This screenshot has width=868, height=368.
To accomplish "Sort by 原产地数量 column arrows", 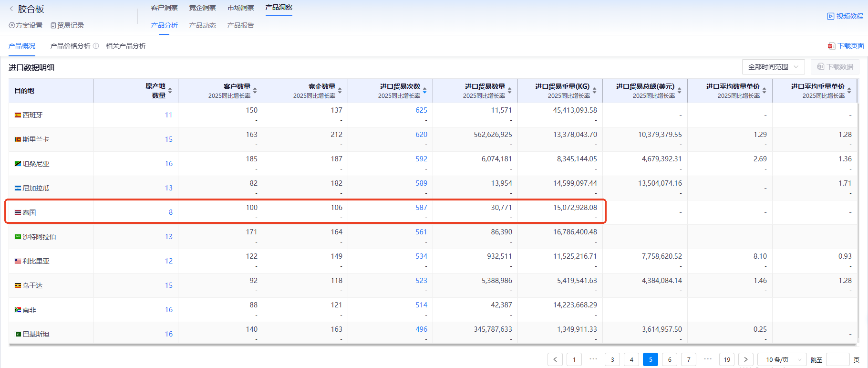I will tap(170, 91).
